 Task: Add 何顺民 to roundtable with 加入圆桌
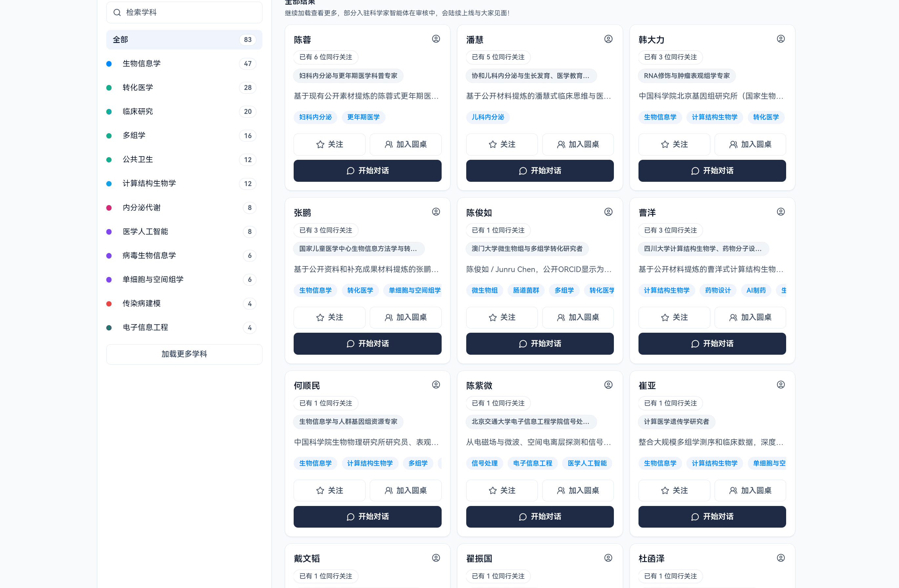click(x=406, y=490)
